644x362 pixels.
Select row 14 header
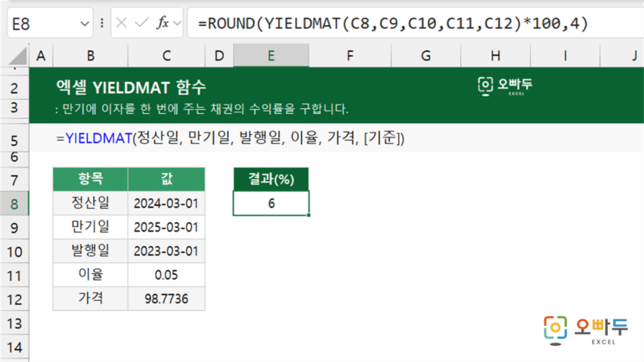[14, 347]
